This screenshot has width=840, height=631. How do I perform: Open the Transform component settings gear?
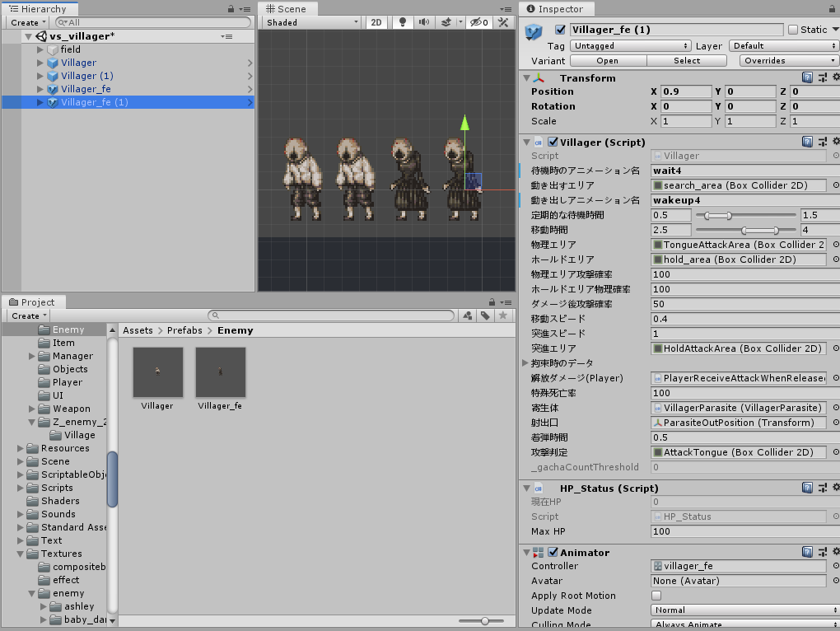tap(836, 77)
